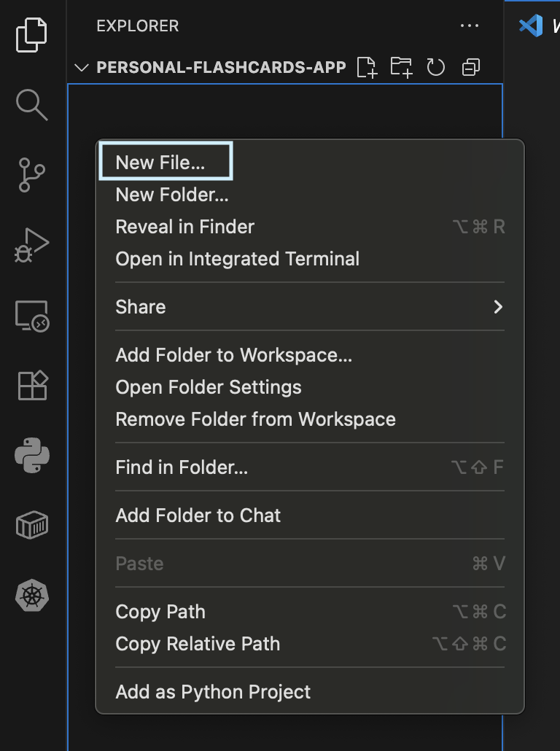Screen dimensions: 560x751
Task: Collapse all folders in Explorer
Action: tap(470, 67)
